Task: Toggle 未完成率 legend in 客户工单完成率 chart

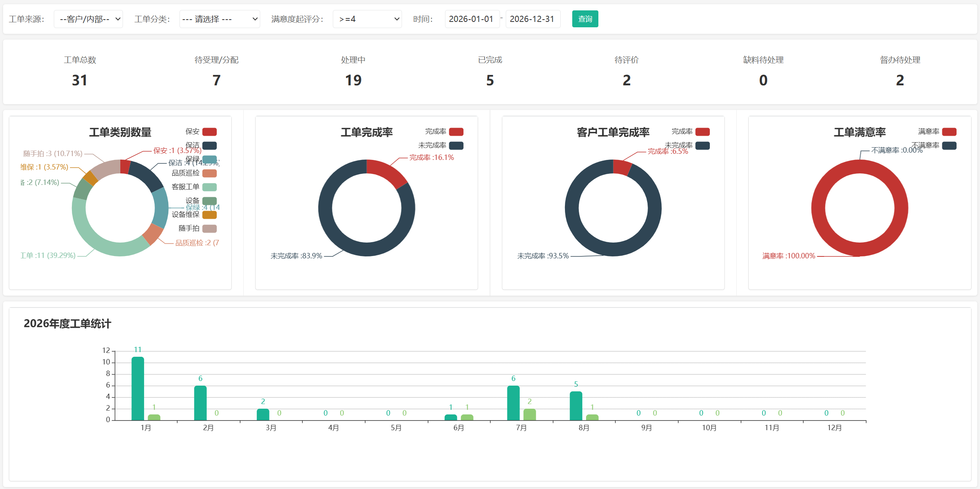Action: coord(703,146)
